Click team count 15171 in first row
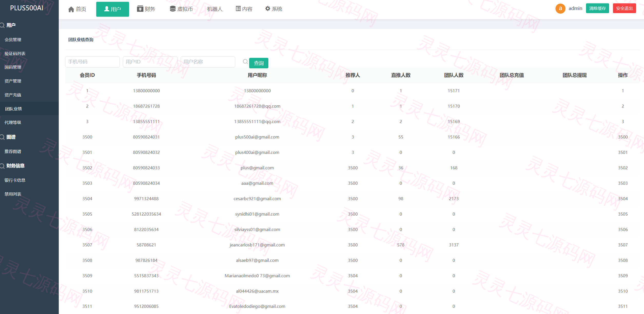Screen dimensions: 644x314 (454, 91)
